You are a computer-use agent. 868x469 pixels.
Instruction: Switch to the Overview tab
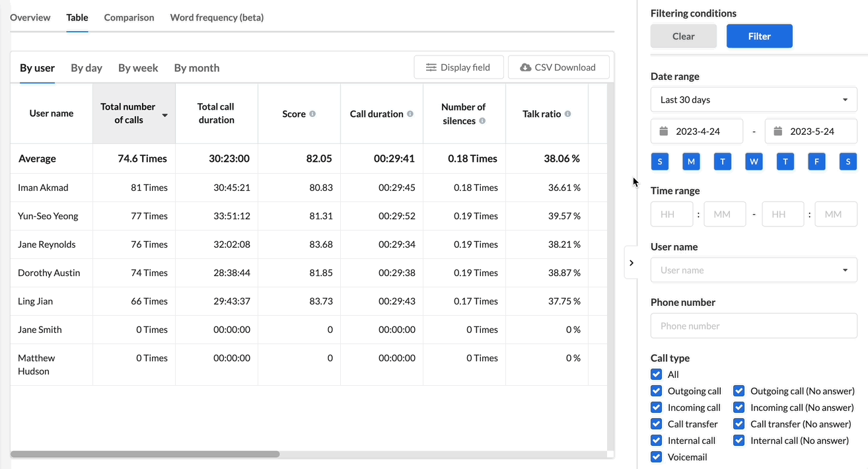click(x=30, y=18)
